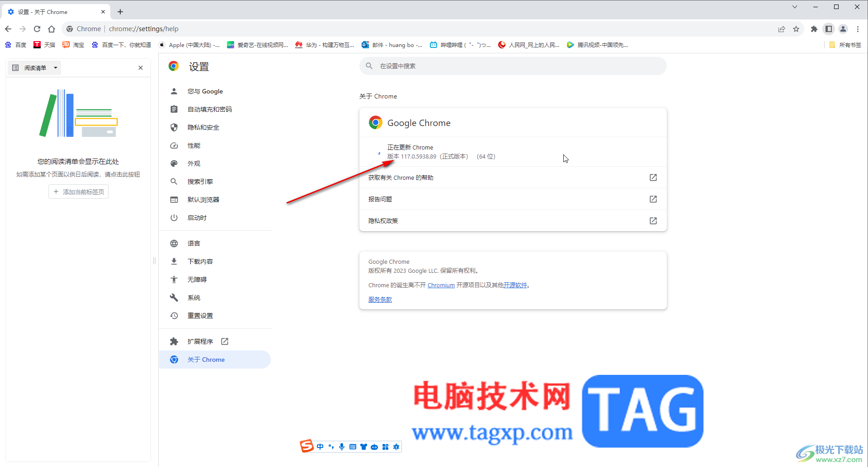
Task: Open Apple (中国大陆) bookmark
Action: click(189, 45)
